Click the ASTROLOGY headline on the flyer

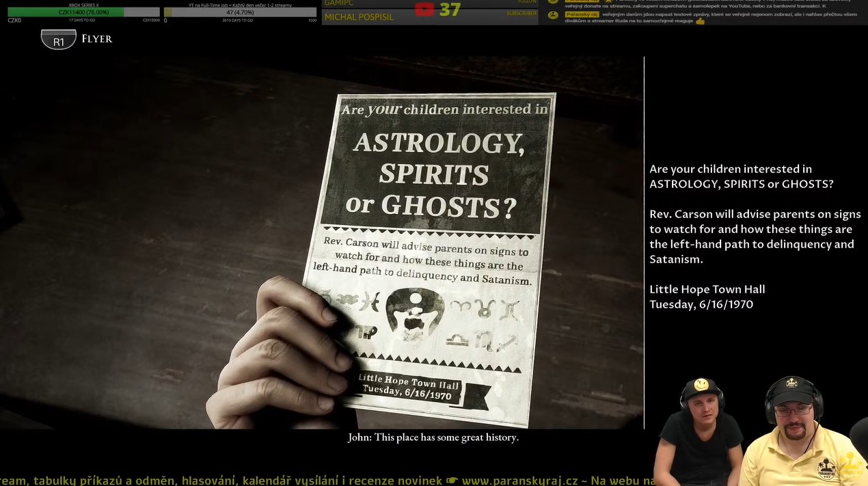click(439, 143)
